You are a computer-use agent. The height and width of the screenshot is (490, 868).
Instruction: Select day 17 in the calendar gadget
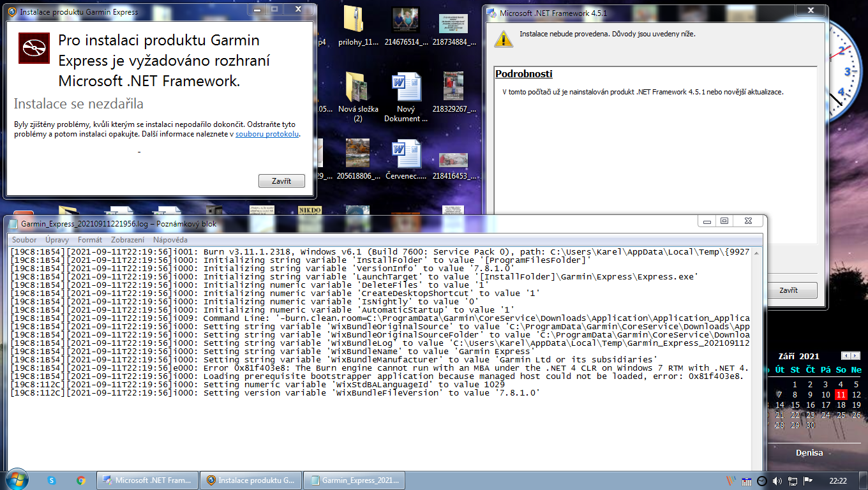[x=826, y=405]
